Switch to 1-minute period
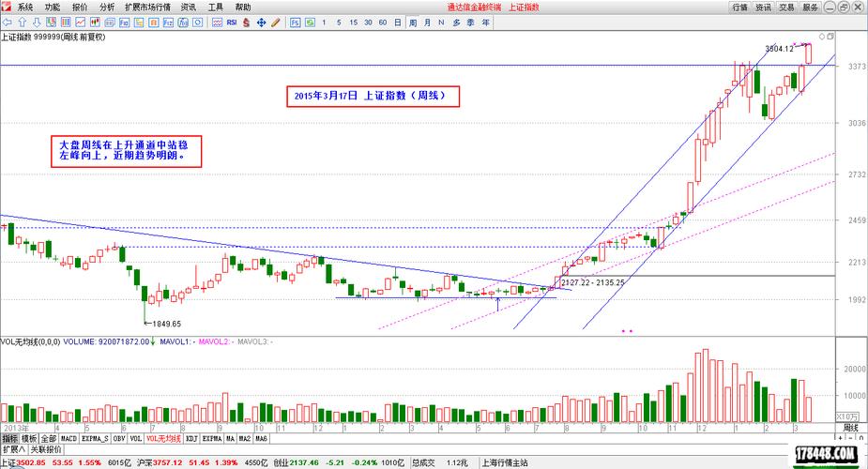This screenshot has height=469, width=868. tap(324, 23)
